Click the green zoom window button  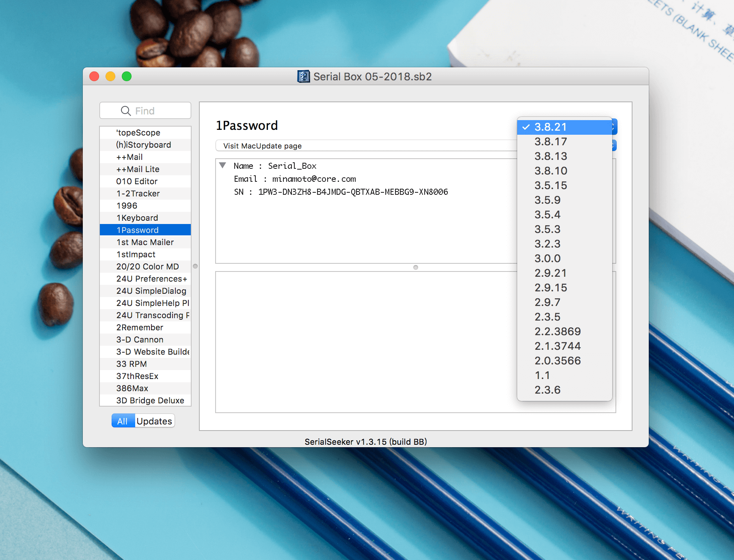coord(127,76)
